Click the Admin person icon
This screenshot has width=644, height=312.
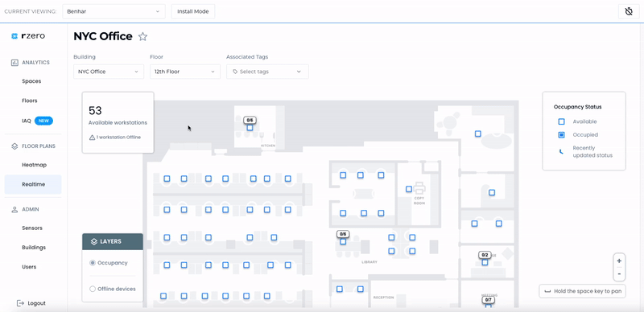tap(14, 209)
